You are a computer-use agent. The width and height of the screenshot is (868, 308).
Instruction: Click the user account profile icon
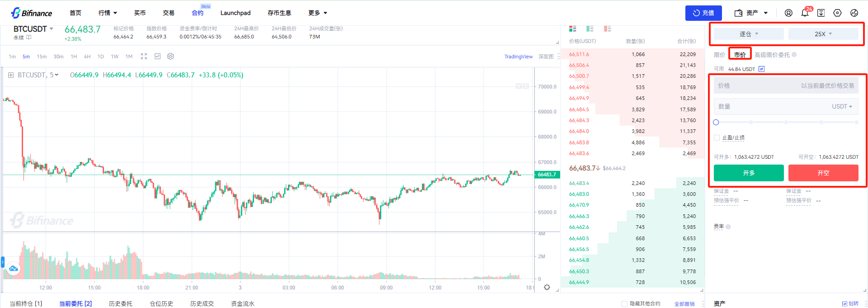point(788,13)
